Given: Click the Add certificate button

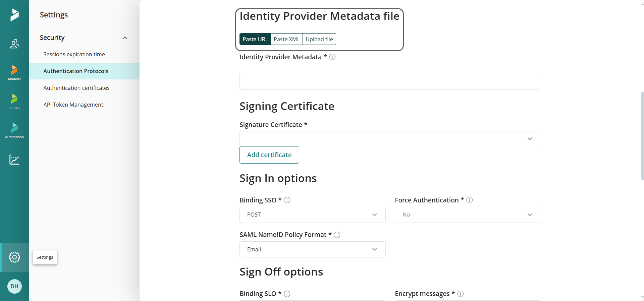Looking at the screenshot, I should 269,155.
